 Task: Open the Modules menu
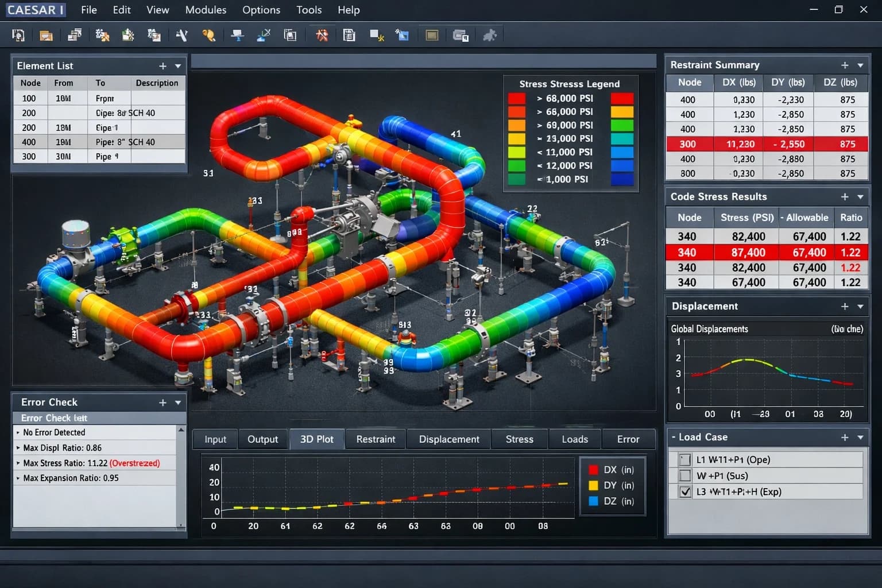[206, 10]
